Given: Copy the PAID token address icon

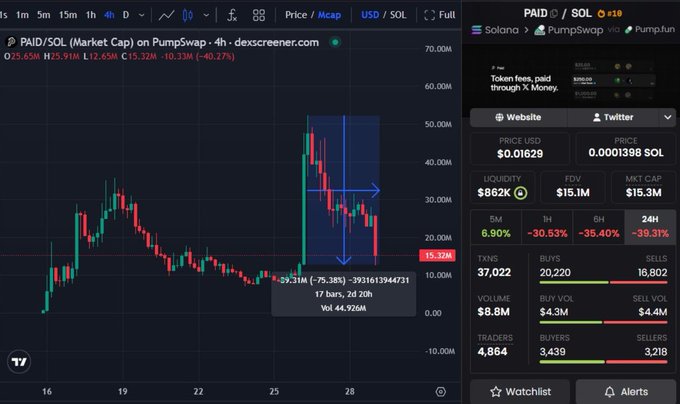Looking at the screenshot, I should pyautogui.click(x=554, y=13).
